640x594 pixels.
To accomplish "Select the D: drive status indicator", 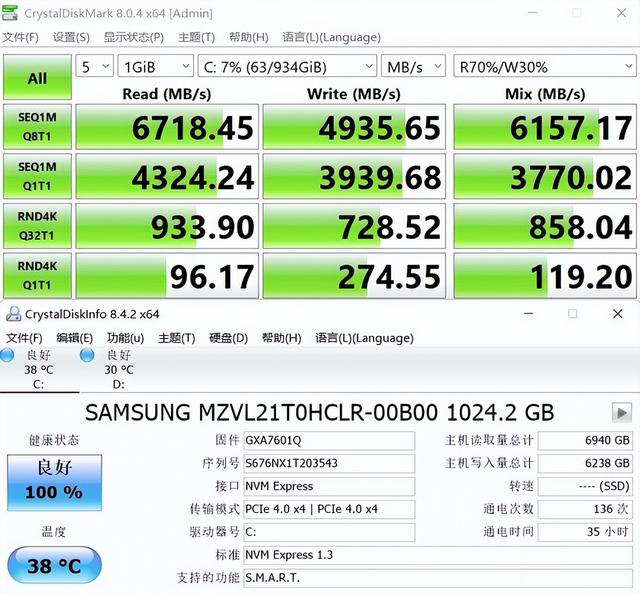I will pyautogui.click(x=118, y=369).
